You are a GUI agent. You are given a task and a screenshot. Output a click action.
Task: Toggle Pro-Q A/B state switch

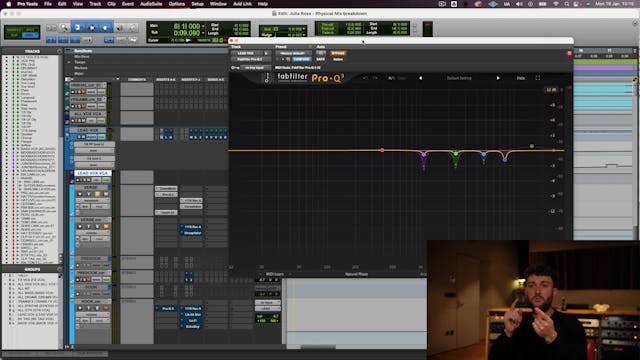(391, 78)
